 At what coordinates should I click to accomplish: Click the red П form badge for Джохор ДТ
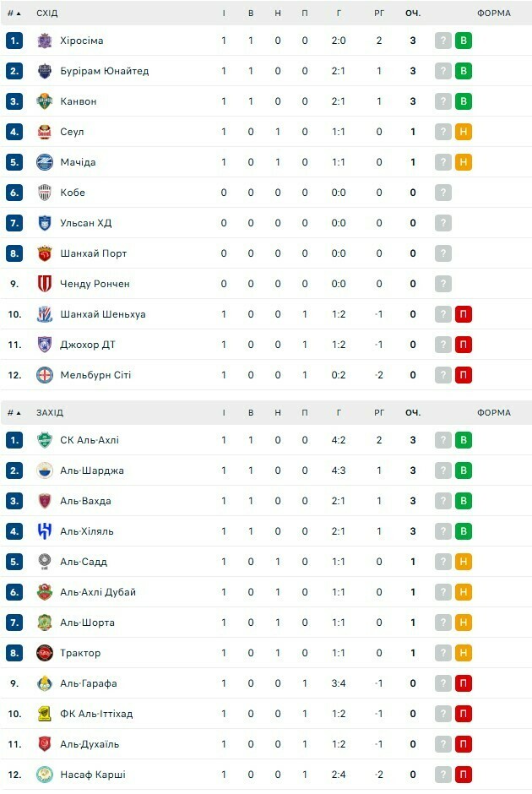pyautogui.click(x=463, y=345)
